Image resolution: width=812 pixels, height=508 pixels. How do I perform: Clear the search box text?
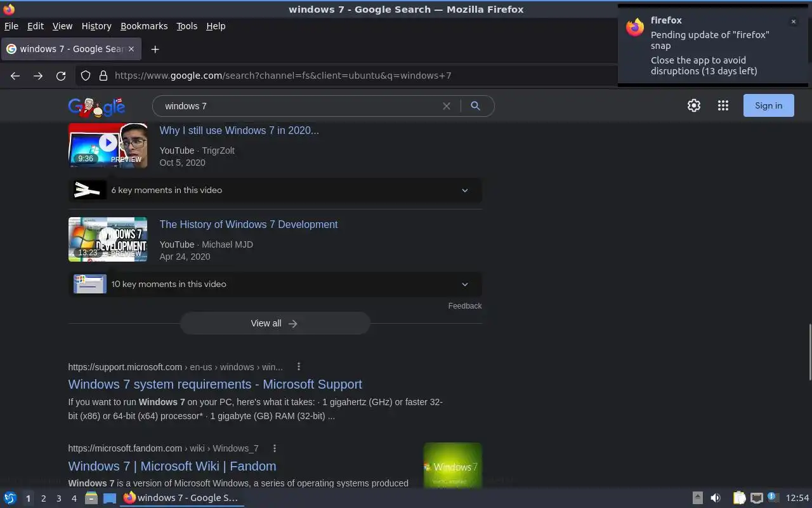click(447, 106)
